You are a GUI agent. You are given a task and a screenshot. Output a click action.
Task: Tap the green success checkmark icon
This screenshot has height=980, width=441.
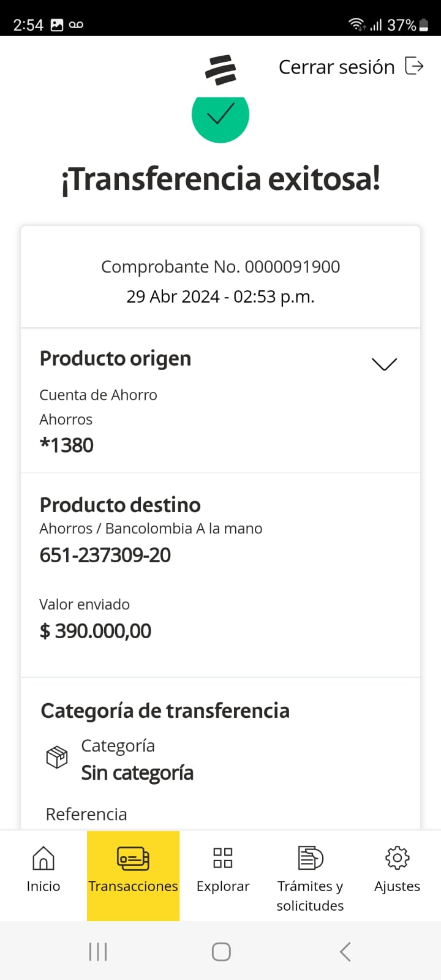(x=221, y=116)
